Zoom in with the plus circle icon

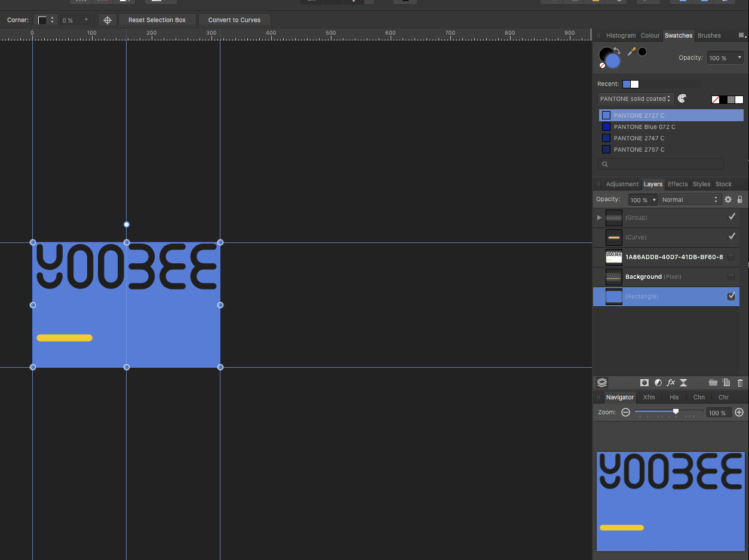coord(739,413)
